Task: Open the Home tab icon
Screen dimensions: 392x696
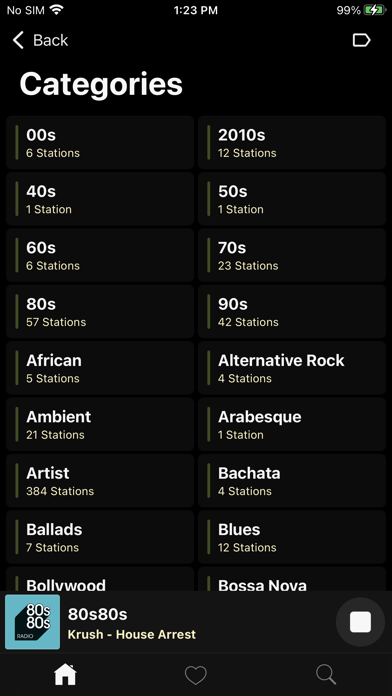Action: click(x=65, y=675)
